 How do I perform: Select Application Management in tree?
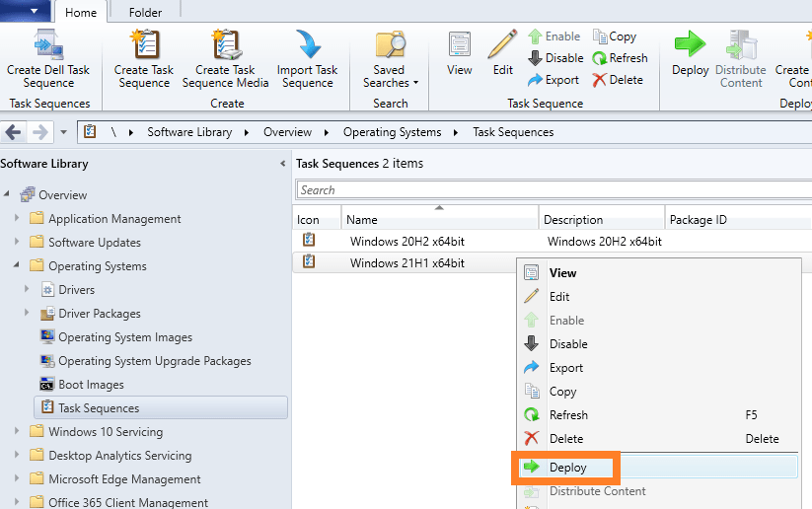click(x=114, y=219)
